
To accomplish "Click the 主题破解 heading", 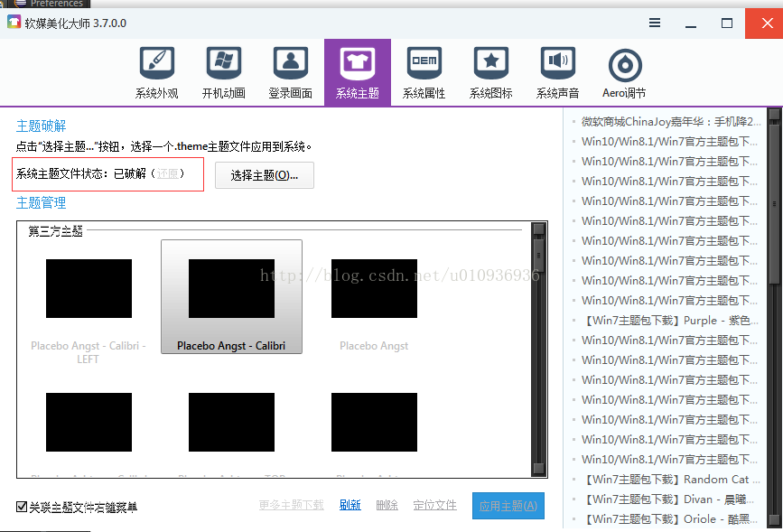I will pos(41,126).
